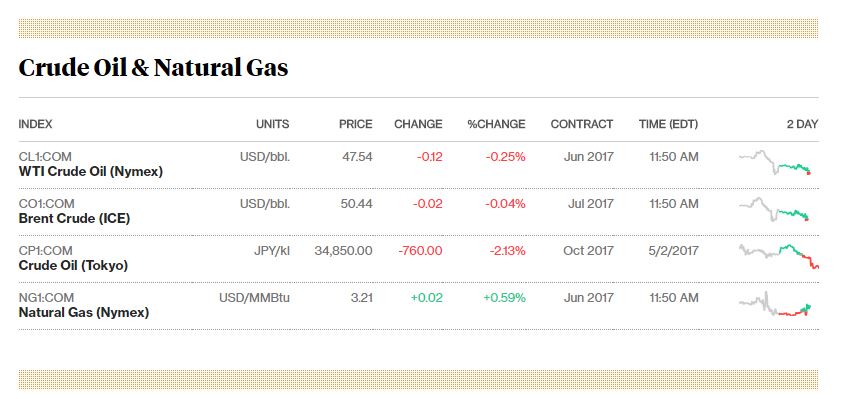Viewport: 859px width, 399px height.
Task: Open the Brent Crude 2-day sparkline chart
Action: (x=774, y=210)
